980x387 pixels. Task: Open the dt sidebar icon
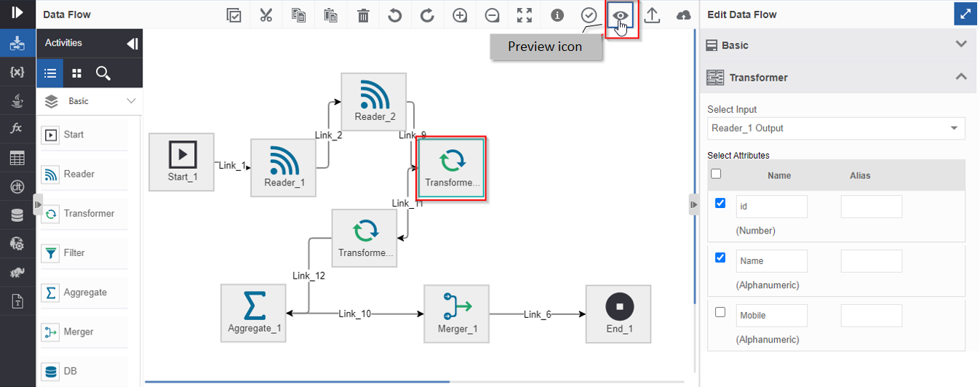point(17,186)
